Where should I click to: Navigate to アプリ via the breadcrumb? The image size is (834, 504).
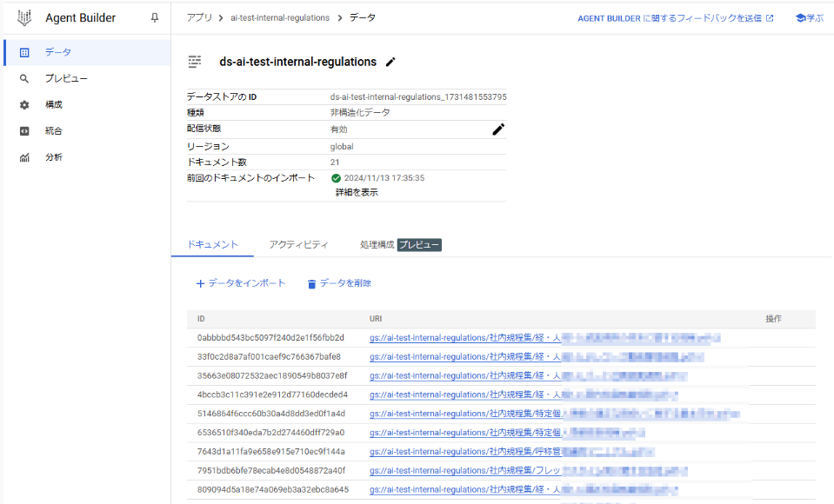pos(198,17)
